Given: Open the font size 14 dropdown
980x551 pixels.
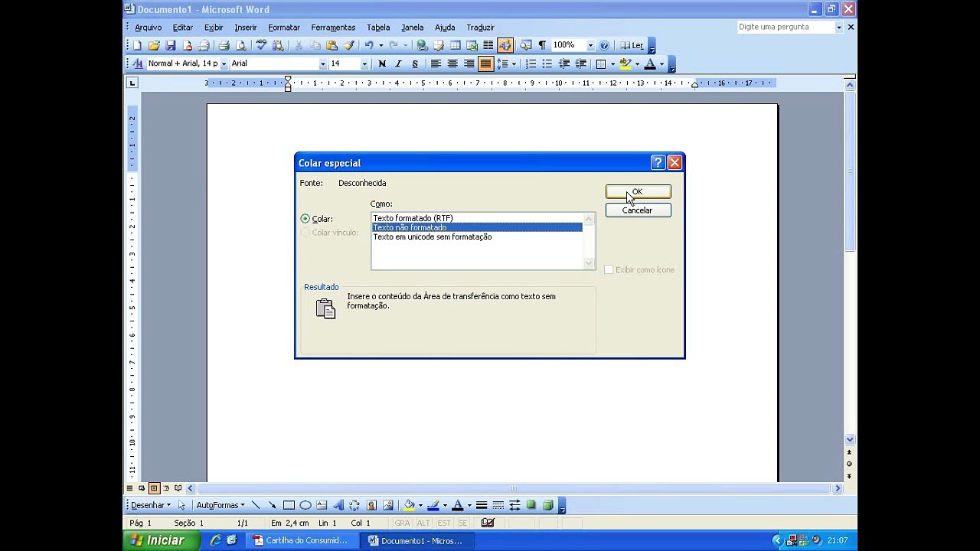Looking at the screenshot, I should tap(364, 64).
